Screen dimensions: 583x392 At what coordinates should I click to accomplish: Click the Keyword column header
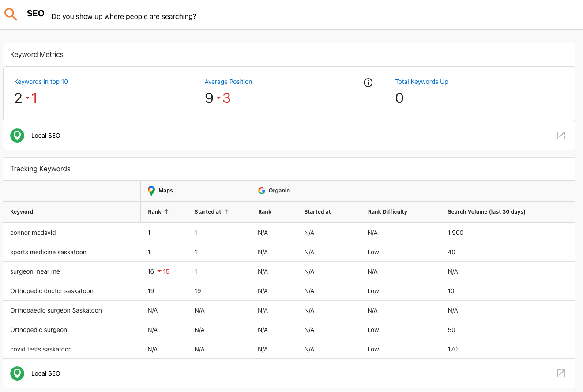[22, 212]
